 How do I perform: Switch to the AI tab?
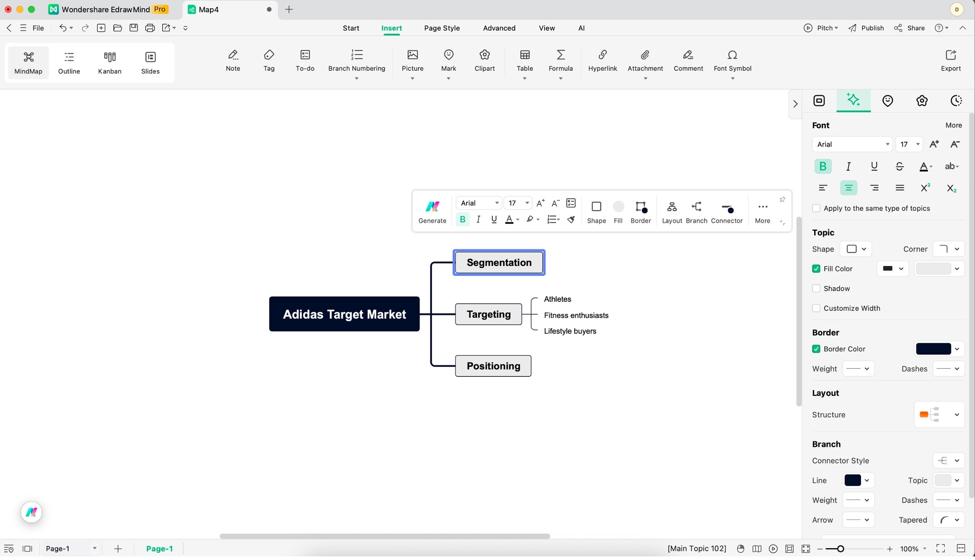point(581,28)
